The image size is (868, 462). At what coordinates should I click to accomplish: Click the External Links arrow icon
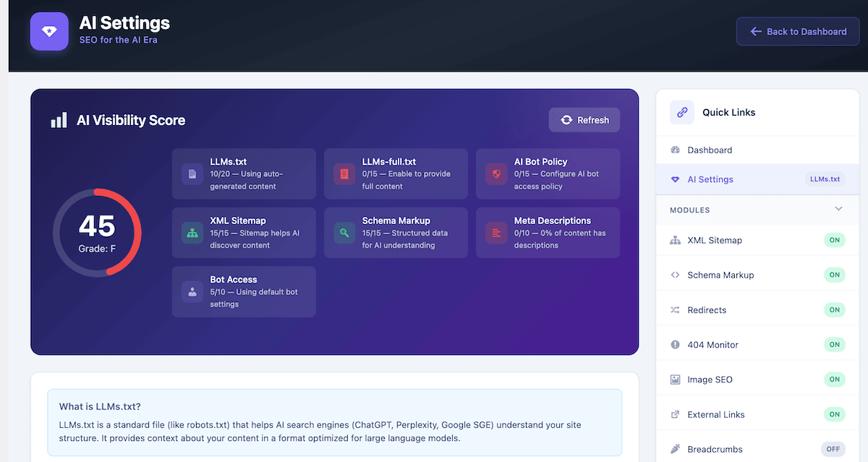pyautogui.click(x=676, y=414)
